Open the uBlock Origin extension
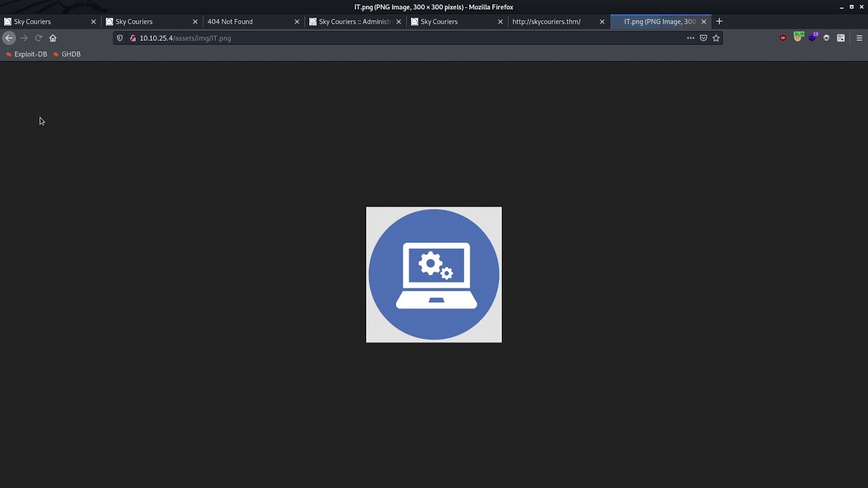Image resolution: width=868 pixels, height=488 pixels. coord(783,38)
